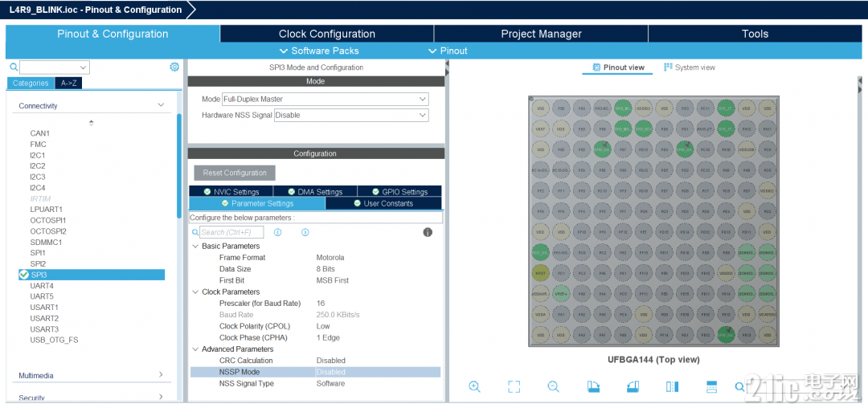Viewport: 868px width, 408px height.
Task: Click the VDDUSB pin on the chip
Action: click(747, 149)
